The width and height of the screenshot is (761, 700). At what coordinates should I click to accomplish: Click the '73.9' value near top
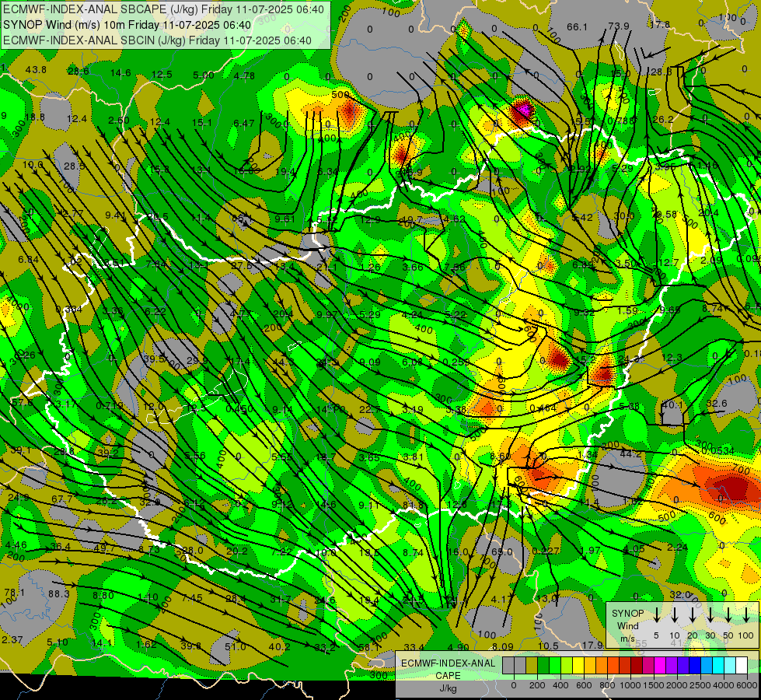[618, 26]
